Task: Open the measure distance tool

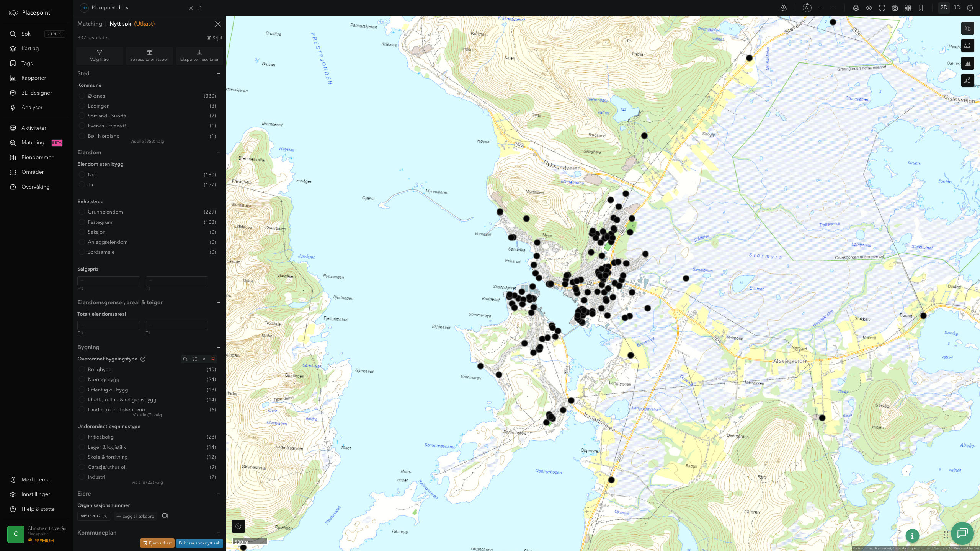Action: click(968, 46)
